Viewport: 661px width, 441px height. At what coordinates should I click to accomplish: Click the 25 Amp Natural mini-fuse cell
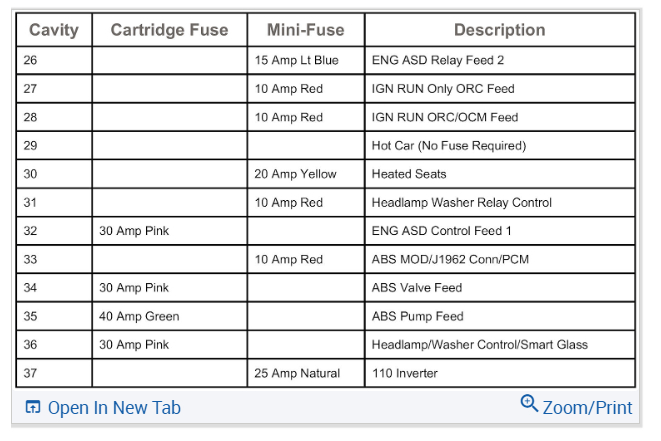point(296,374)
